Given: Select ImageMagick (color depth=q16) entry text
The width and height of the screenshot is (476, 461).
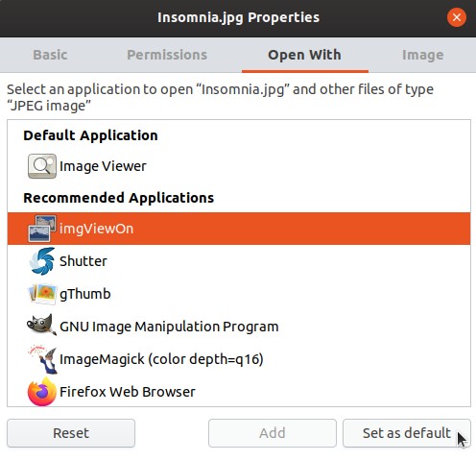Looking at the screenshot, I should pos(161,359).
